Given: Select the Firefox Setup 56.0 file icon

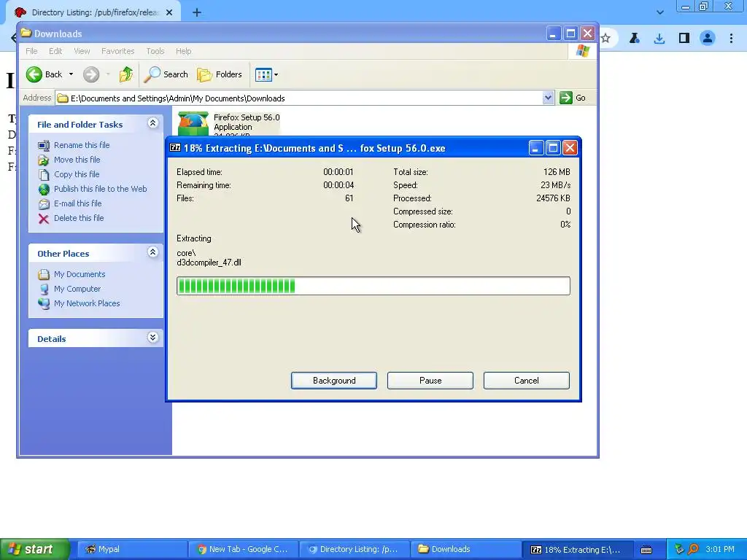Looking at the screenshot, I should (x=193, y=124).
